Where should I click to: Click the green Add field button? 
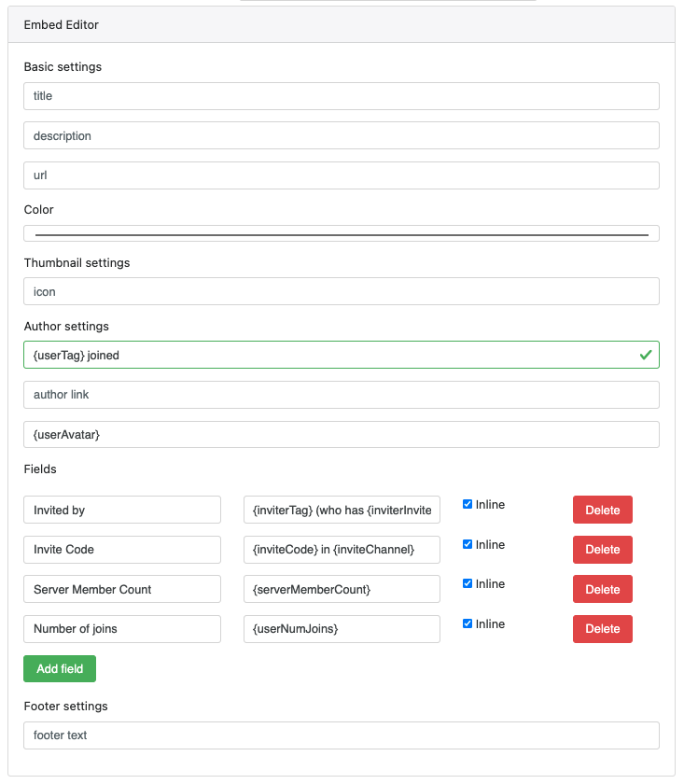(x=59, y=668)
